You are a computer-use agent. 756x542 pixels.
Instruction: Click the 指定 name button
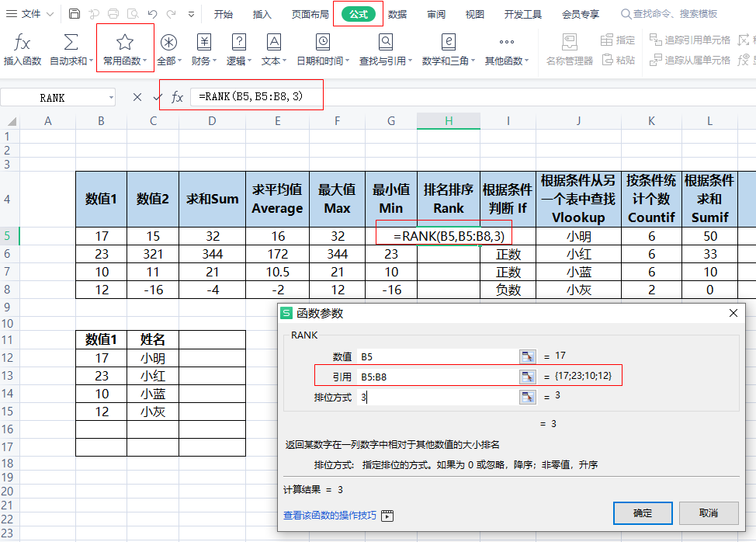(618, 40)
